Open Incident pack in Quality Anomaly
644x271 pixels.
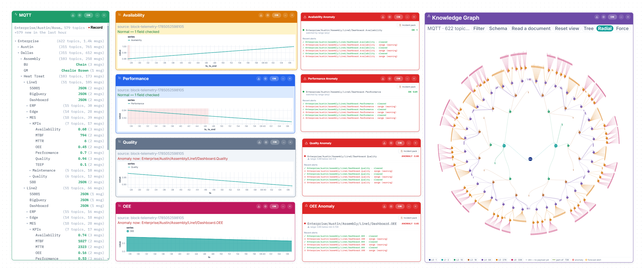click(x=409, y=151)
